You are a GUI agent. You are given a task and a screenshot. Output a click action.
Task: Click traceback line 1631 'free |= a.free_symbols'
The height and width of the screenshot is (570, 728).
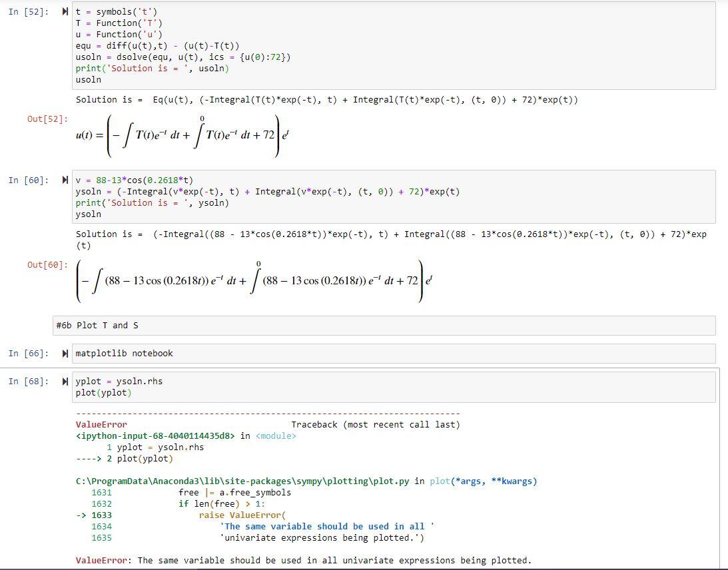(235, 493)
